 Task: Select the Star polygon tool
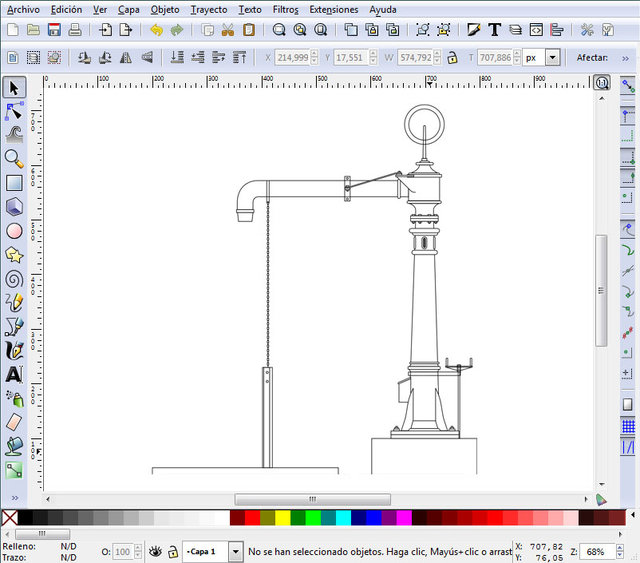[x=14, y=255]
